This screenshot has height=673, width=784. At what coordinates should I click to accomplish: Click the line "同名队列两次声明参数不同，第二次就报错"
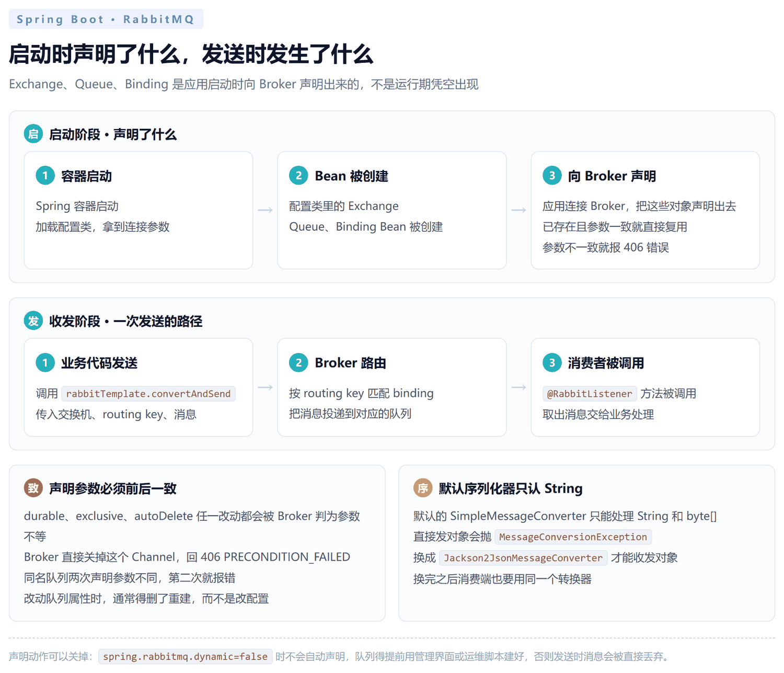point(130,578)
